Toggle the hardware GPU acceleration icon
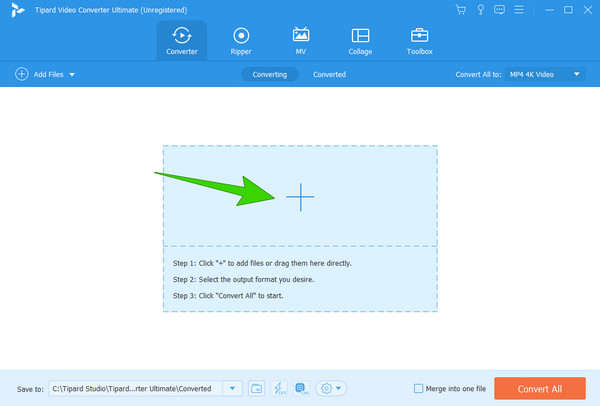The height and width of the screenshot is (406, 600). click(302, 388)
